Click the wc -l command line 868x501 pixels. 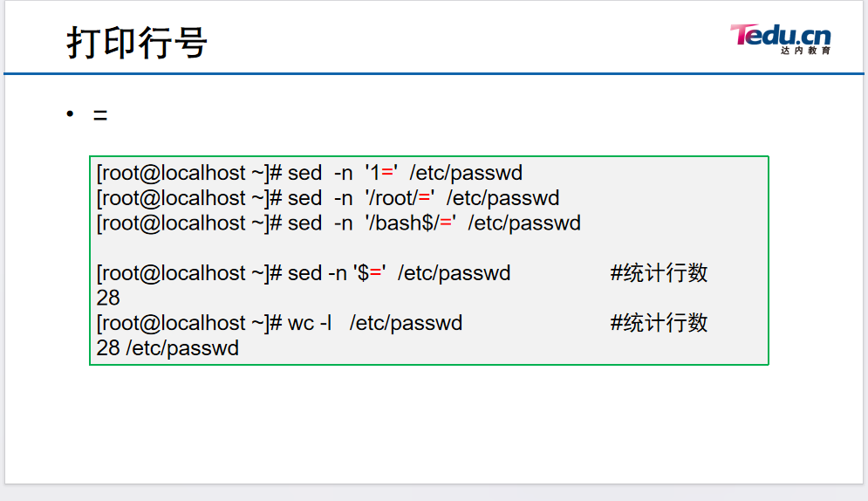click(x=279, y=323)
